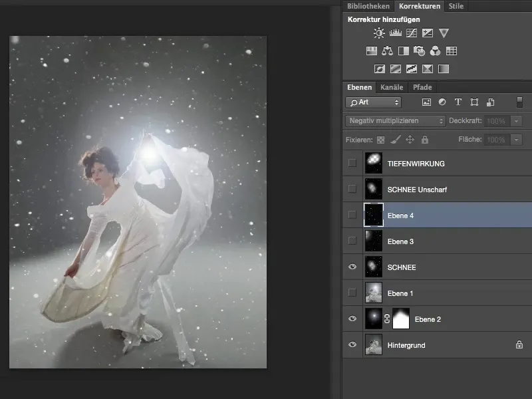Viewport: 532px width, 399px height.
Task: Select the Ebene 3 layer
Action: [x=400, y=241]
